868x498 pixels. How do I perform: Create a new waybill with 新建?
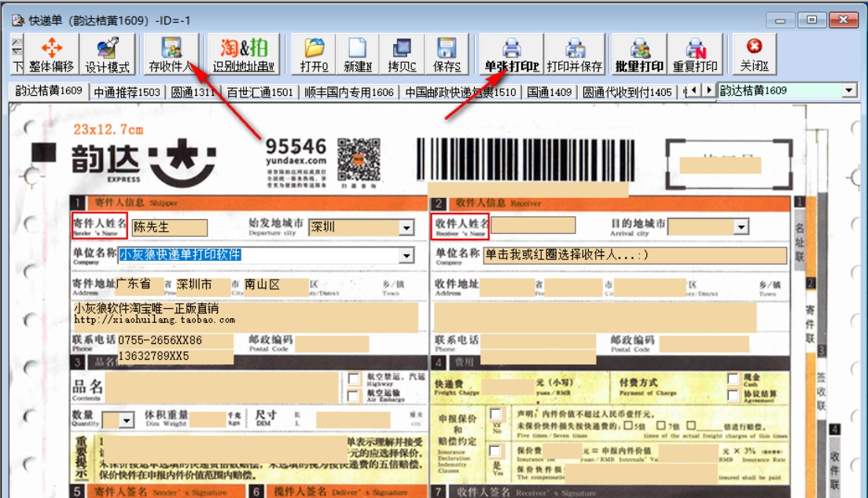pyautogui.click(x=358, y=55)
